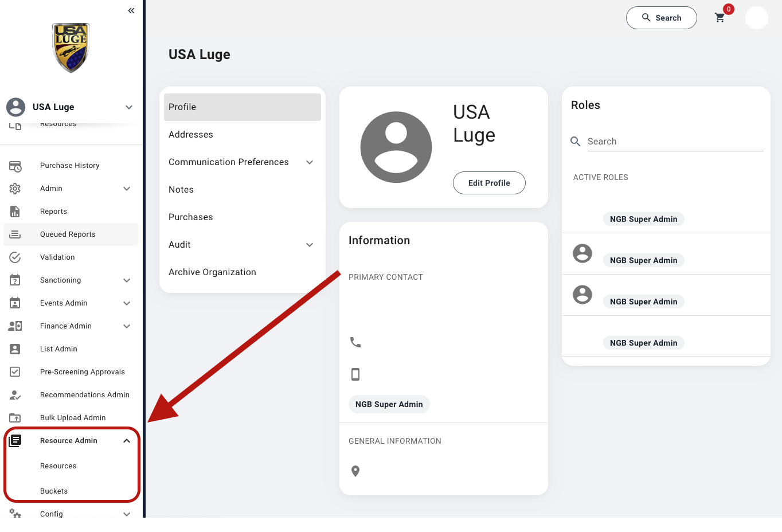Click the Bulk Upload Admin folder icon
Viewport: 782px width, 532px height.
tap(15, 418)
